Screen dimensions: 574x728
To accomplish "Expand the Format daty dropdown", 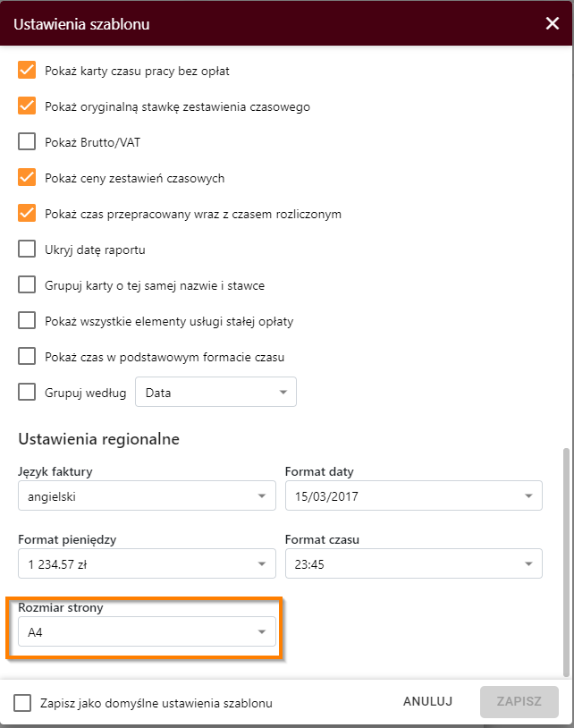I will tap(413, 495).
